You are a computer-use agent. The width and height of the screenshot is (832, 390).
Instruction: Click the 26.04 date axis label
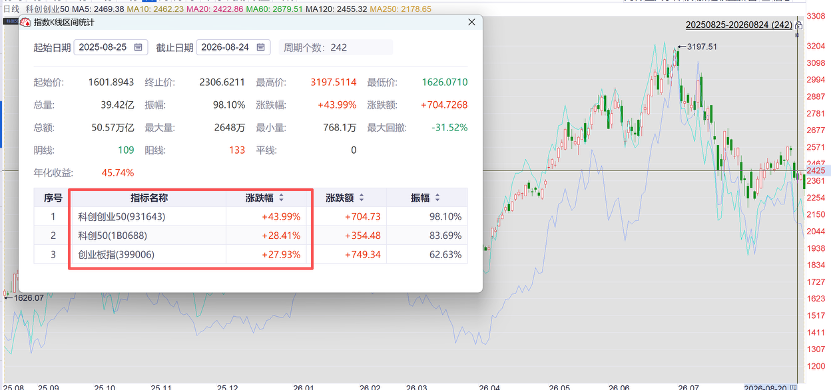489,387
